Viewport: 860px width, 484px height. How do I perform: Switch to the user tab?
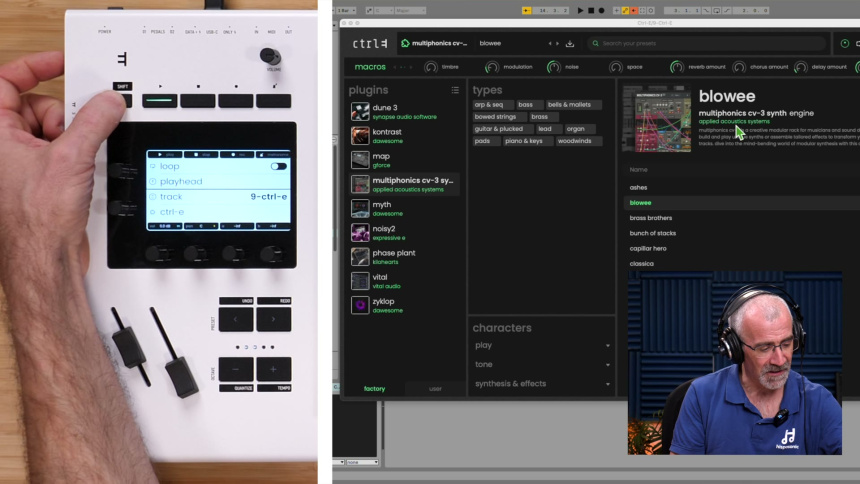(435, 389)
